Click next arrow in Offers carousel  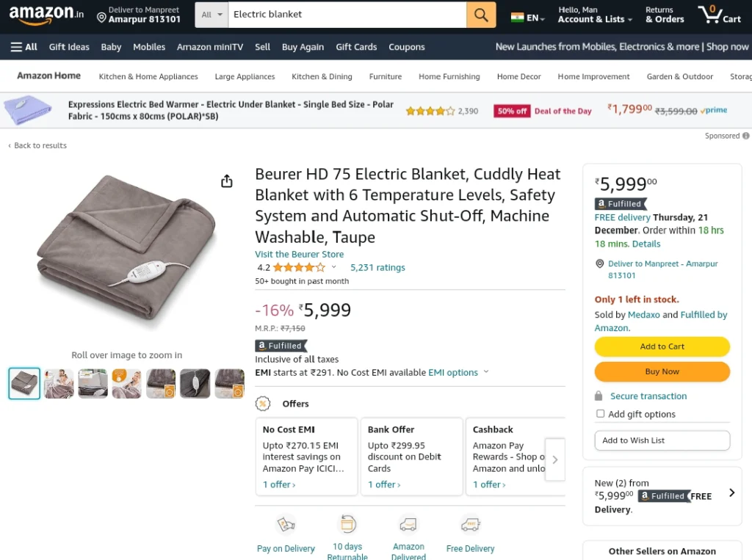click(555, 459)
